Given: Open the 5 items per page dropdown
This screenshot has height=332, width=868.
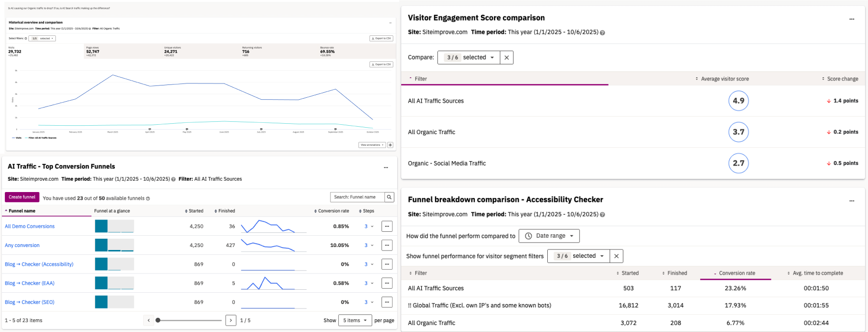Looking at the screenshot, I should [355, 320].
